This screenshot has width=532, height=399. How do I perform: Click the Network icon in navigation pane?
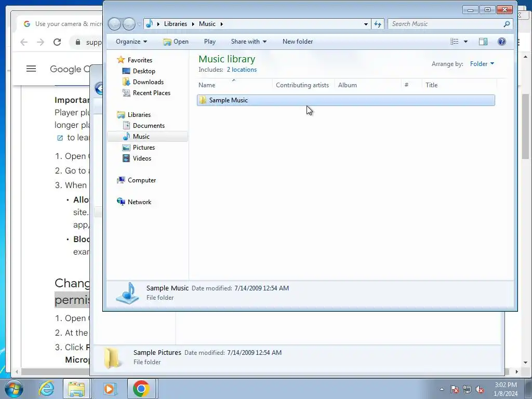point(121,202)
